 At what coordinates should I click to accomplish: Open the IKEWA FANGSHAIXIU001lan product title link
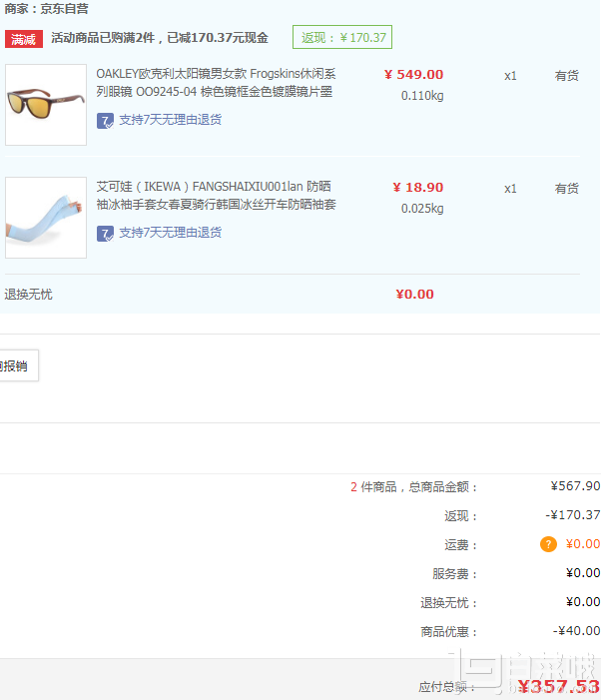coord(216,196)
